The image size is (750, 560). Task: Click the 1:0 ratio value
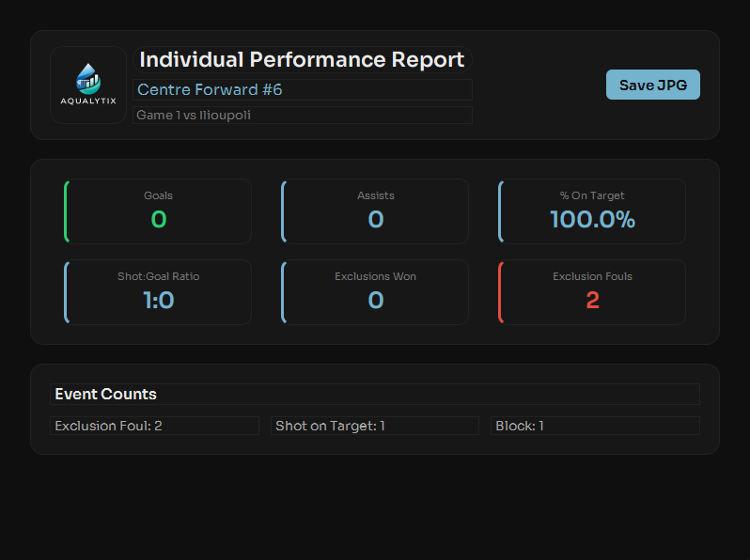coord(158,301)
